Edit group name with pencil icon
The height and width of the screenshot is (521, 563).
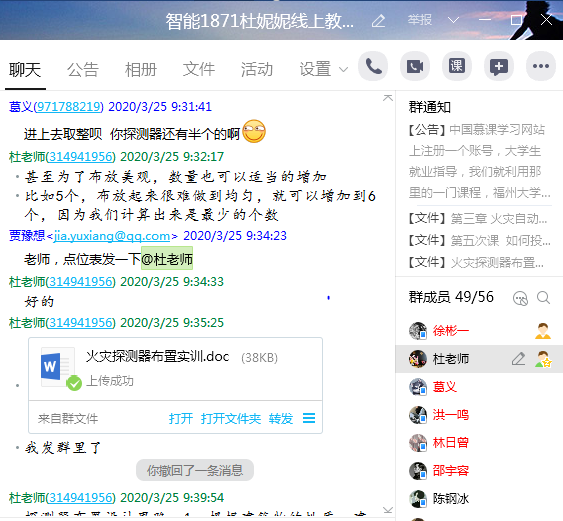pyautogui.click(x=378, y=21)
